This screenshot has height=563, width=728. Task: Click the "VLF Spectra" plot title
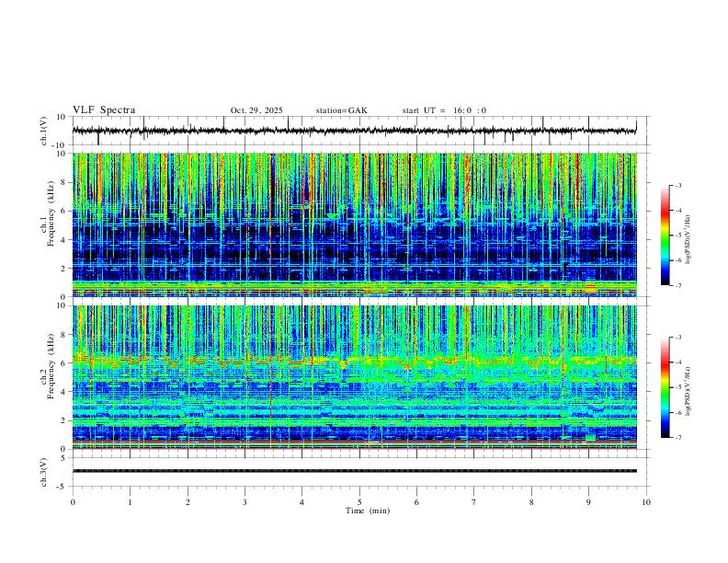click(104, 110)
